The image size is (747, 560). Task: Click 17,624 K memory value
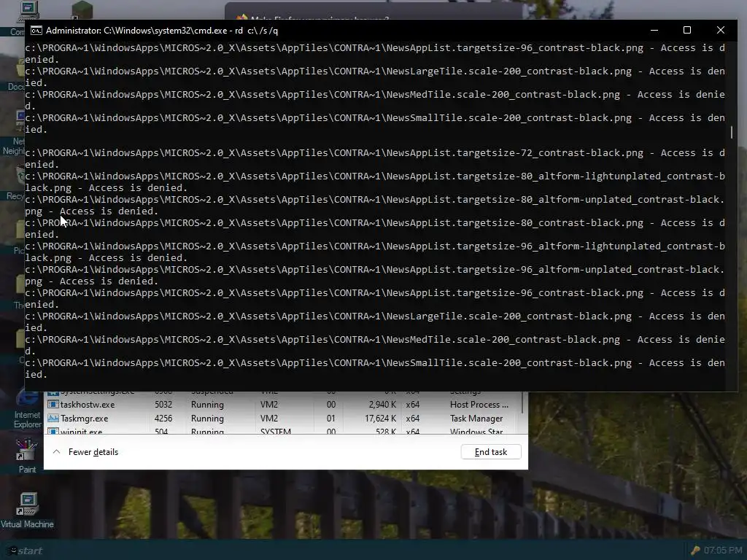pyautogui.click(x=381, y=418)
